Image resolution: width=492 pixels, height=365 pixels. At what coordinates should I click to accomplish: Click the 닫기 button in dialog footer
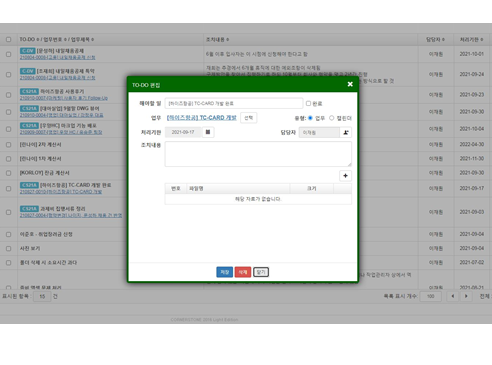tap(261, 272)
